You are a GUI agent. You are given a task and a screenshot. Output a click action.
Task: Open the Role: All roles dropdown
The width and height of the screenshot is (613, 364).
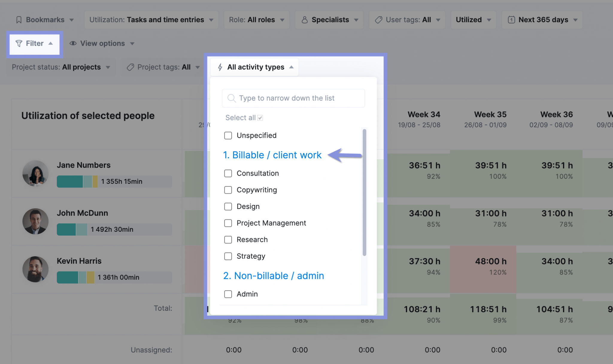coord(257,20)
